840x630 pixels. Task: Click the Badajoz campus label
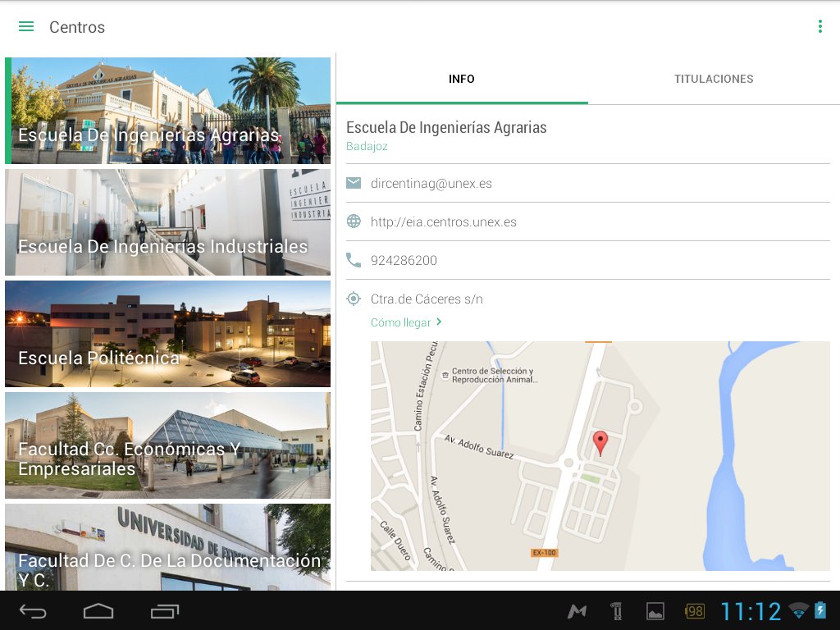(367, 146)
